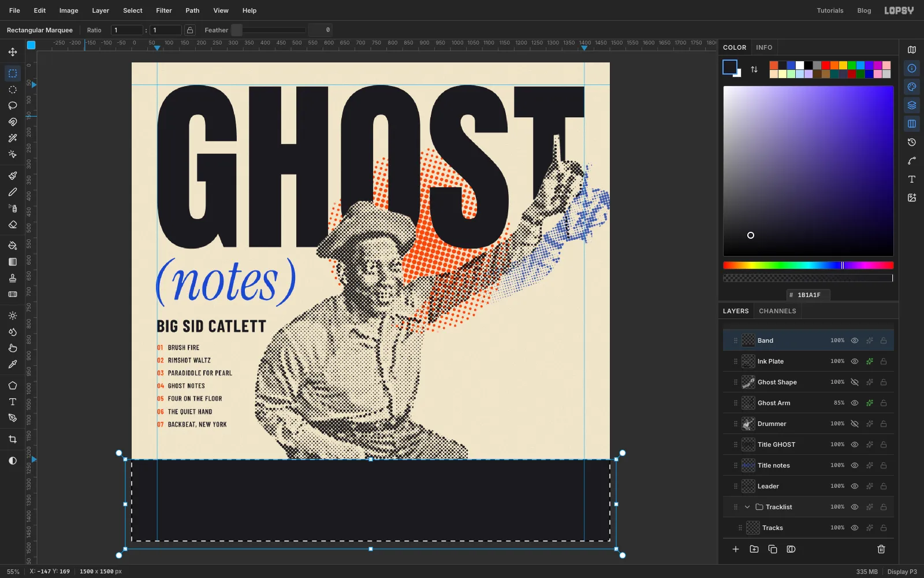Switch to the Info tab

click(x=764, y=47)
